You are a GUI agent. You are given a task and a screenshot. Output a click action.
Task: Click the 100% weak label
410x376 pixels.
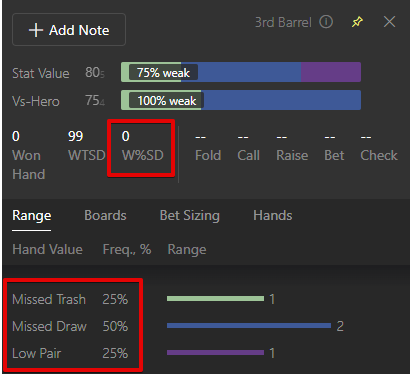[x=167, y=100]
